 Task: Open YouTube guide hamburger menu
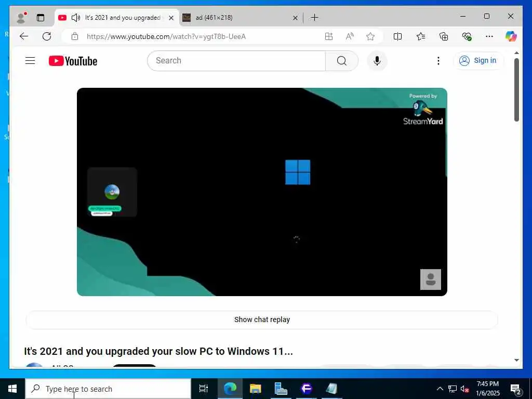point(30,61)
